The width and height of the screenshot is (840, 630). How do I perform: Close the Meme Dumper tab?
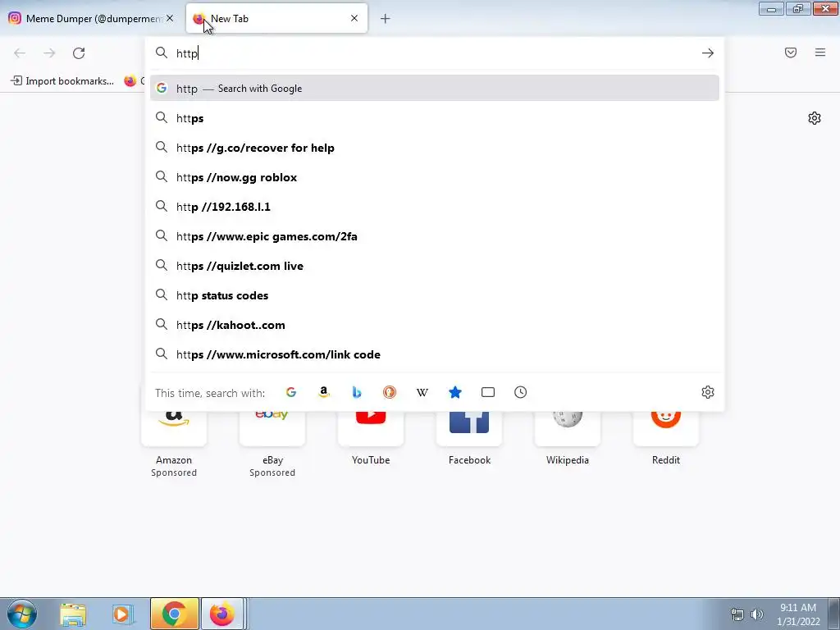170,18
